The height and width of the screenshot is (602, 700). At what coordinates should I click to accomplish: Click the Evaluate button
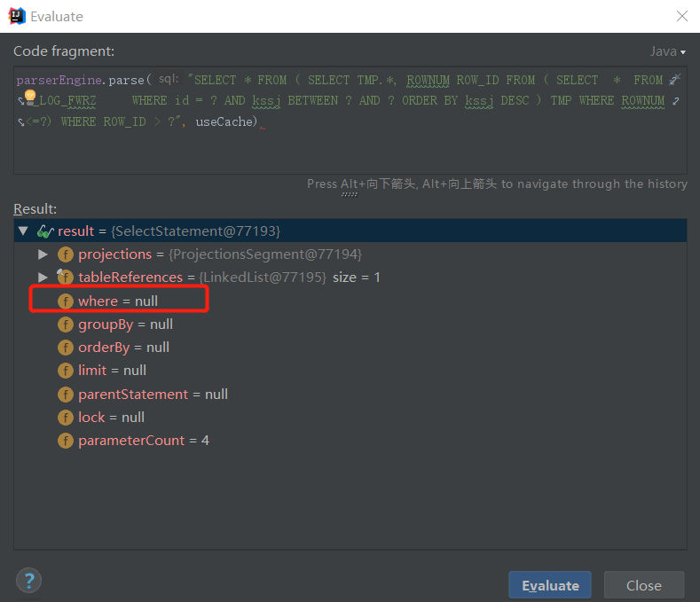(550, 585)
